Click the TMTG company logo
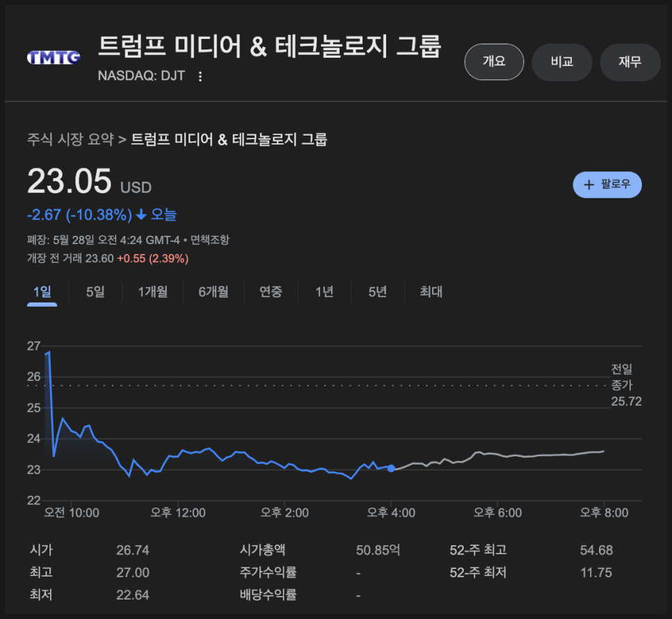The image size is (672, 619). [54, 58]
